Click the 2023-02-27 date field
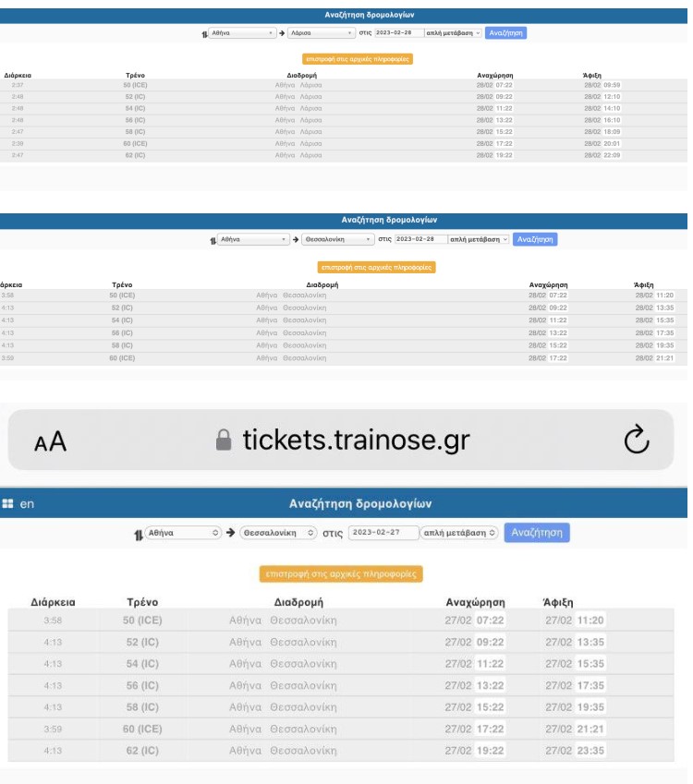The width and height of the screenshot is (693, 784). point(380,533)
